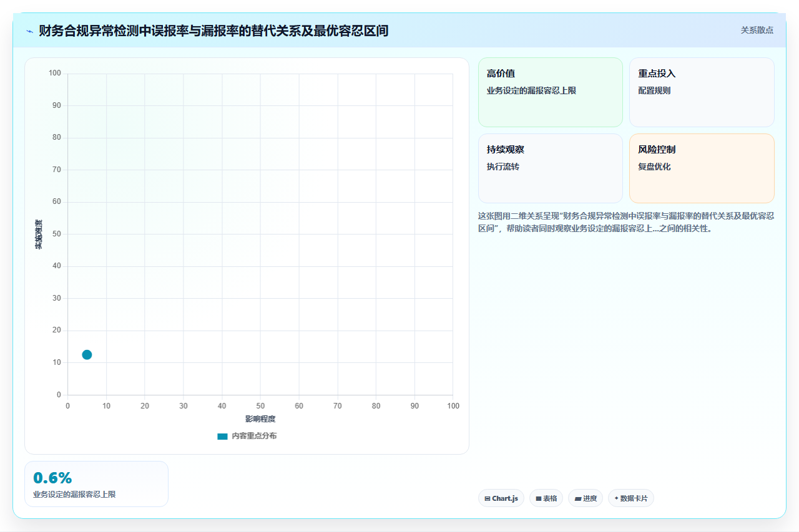Click the main chart title text
Screen dimensions: 799x532
(213, 31)
